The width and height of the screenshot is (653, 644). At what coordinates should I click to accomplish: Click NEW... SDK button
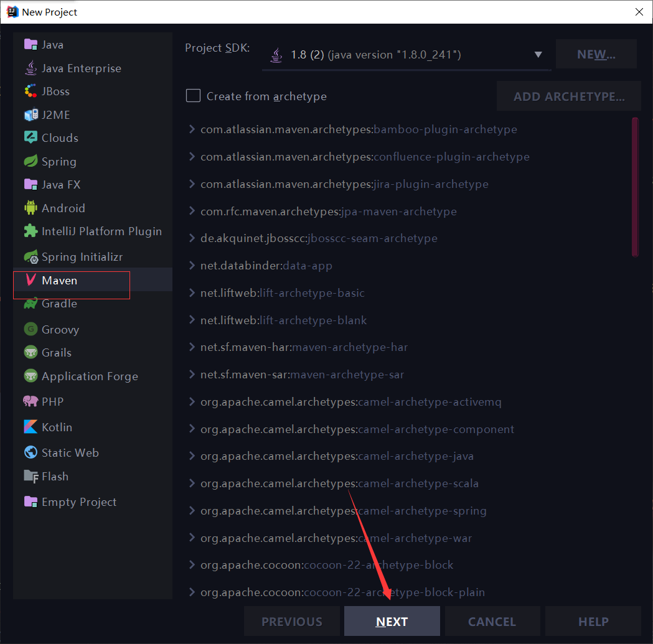(x=596, y=54)
